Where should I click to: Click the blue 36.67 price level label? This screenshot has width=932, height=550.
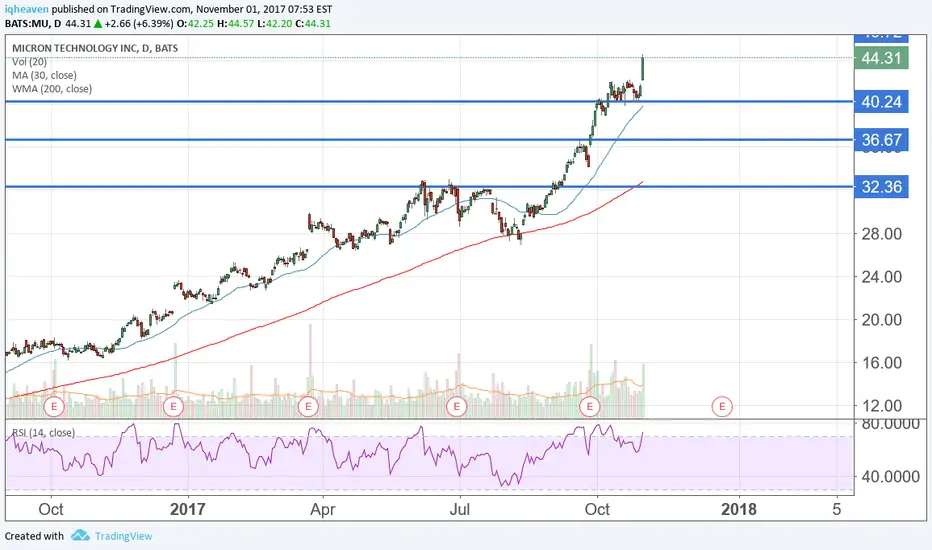(881, 140)
